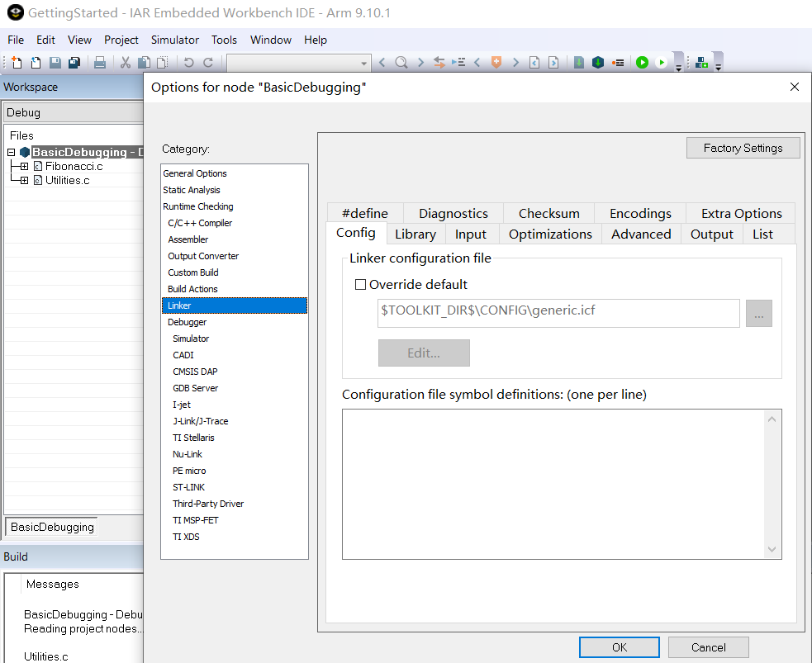Screen dimensions: 812x663
Task: Switch to the Checksum tab
Action: (x=549, y=213)
